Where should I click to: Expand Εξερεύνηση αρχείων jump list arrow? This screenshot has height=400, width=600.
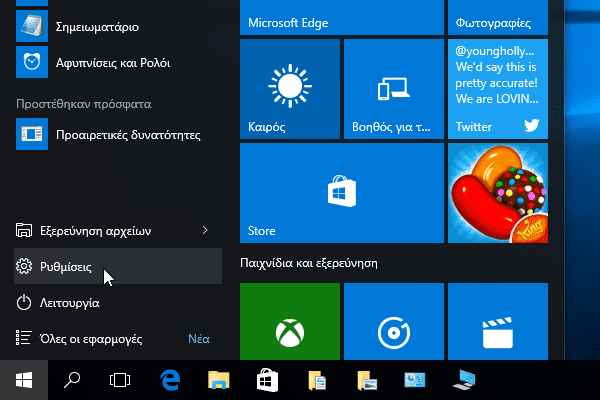pos(205,230)
